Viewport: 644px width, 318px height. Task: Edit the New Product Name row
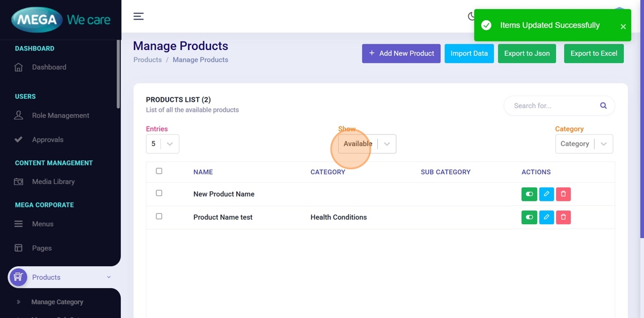click(x=546, y=194)
